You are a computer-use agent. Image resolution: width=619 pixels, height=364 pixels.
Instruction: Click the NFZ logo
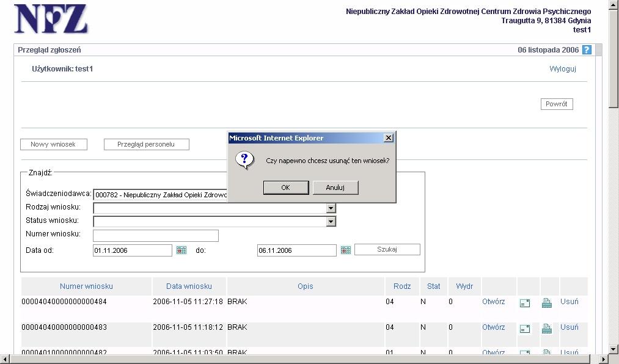[x=51, y=19]
